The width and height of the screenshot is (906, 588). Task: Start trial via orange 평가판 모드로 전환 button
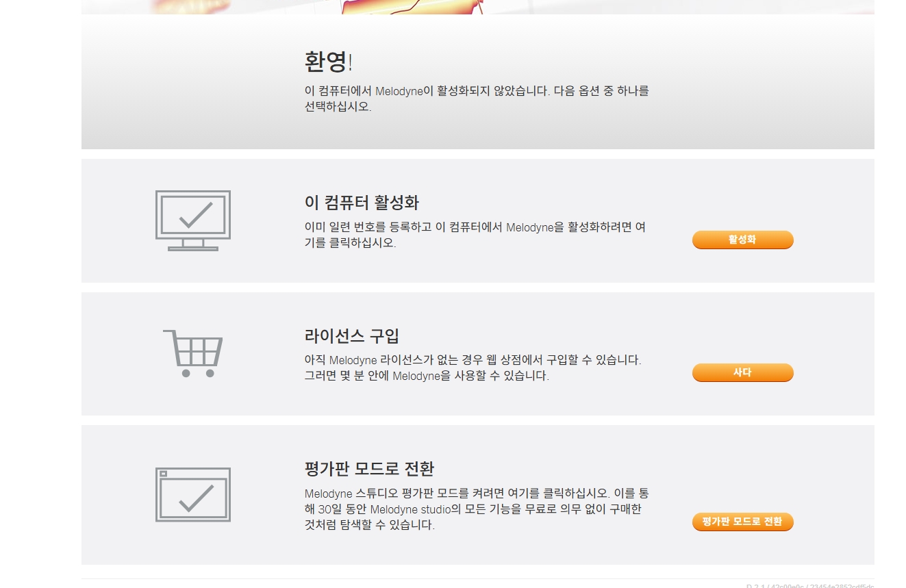742,522
